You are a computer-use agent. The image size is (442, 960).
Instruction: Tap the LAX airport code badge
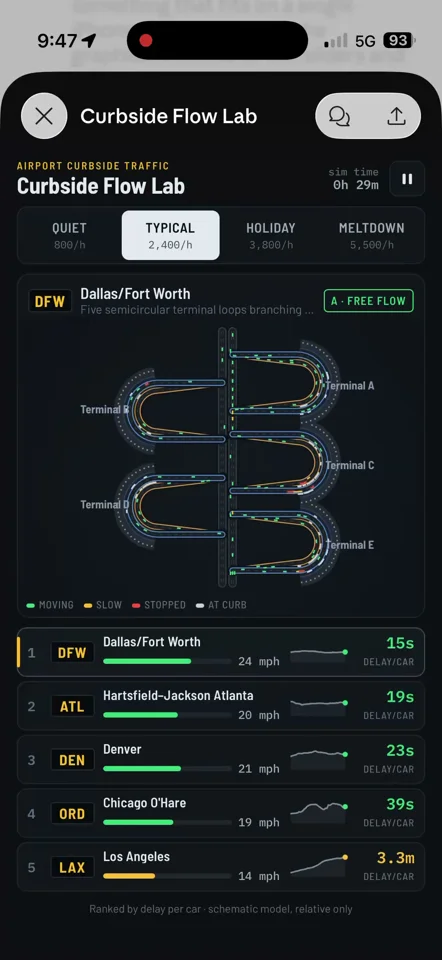pos(72,868)
